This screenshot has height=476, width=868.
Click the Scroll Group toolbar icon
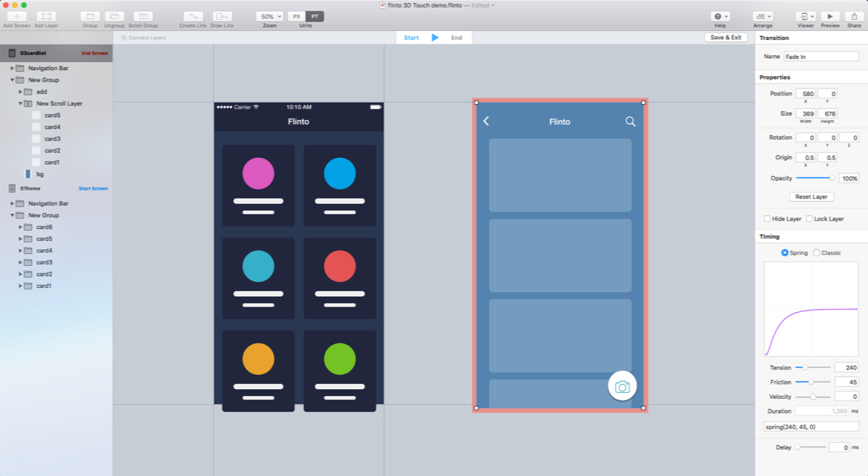point(143,17)
